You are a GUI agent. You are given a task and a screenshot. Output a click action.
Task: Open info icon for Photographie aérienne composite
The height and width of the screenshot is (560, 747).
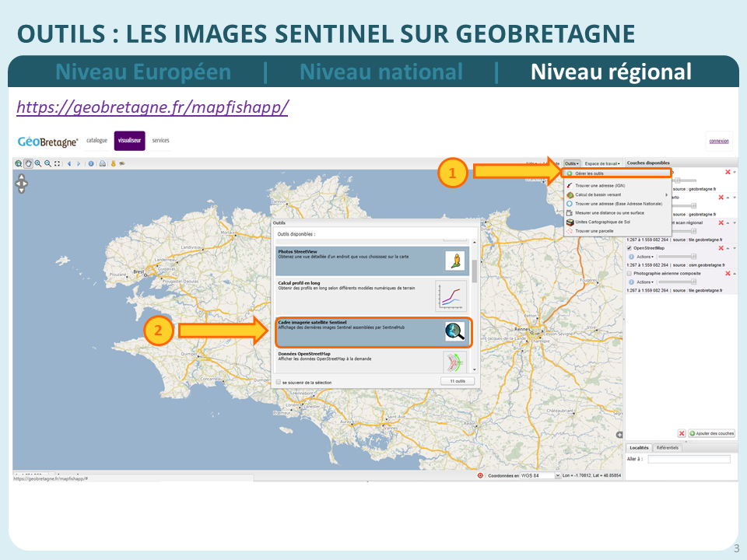[x=631, y=282]
